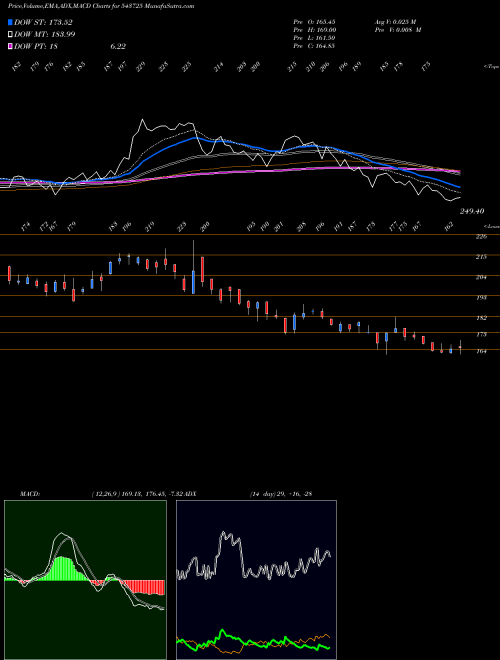Click the MACD: panel heading
The width and height of the screenshot is (500, 660).
point(29,494)
